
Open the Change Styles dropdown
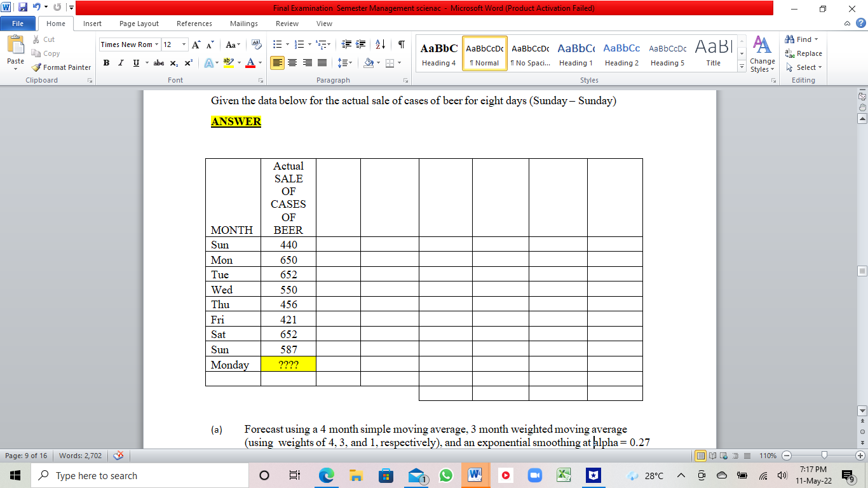tap(762, 60)
